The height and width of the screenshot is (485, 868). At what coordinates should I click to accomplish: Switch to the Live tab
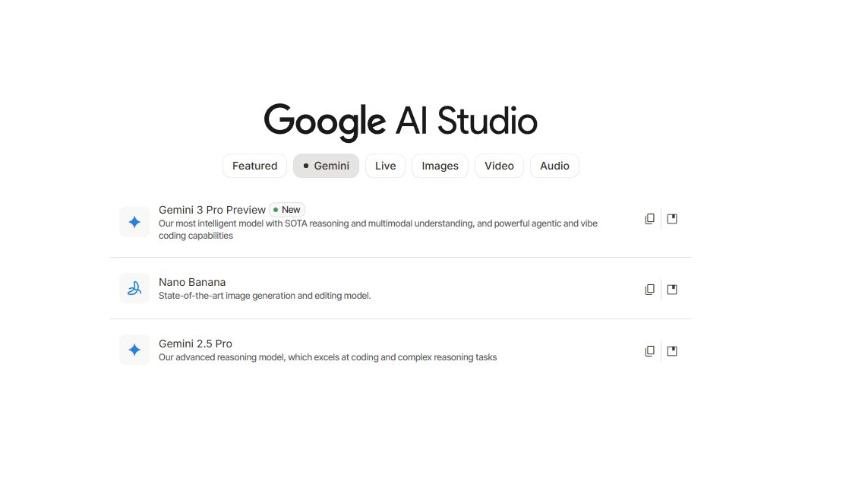coord(385,166)
